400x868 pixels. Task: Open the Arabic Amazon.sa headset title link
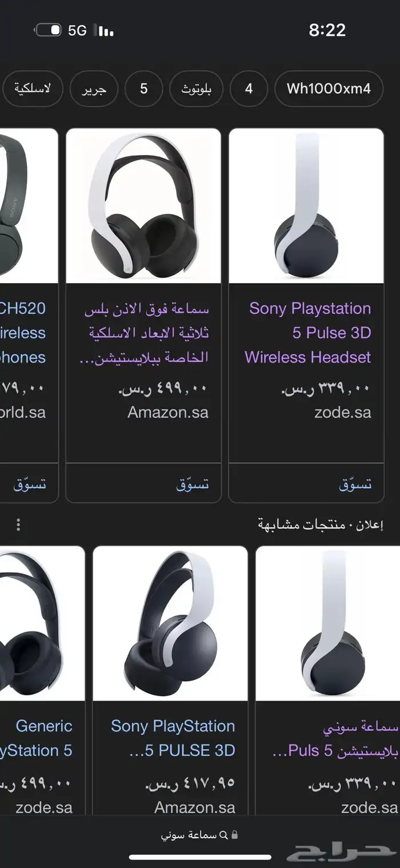[146, 333]
